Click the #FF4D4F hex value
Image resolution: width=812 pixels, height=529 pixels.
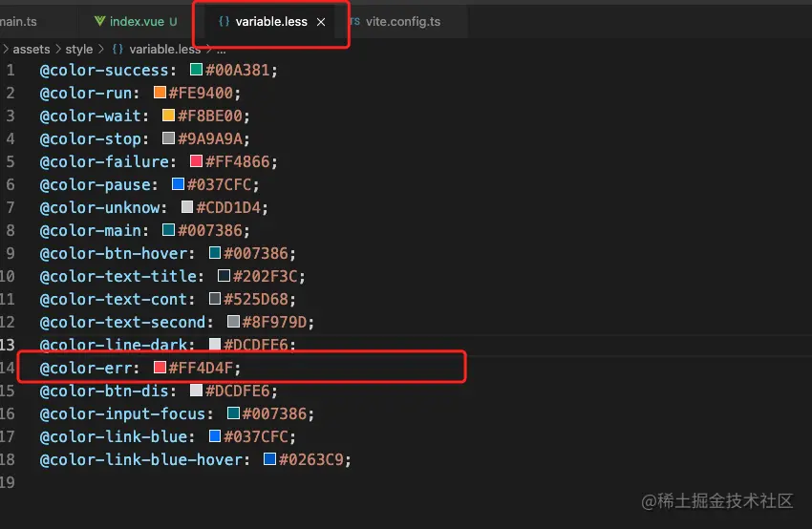pos(201,368)
